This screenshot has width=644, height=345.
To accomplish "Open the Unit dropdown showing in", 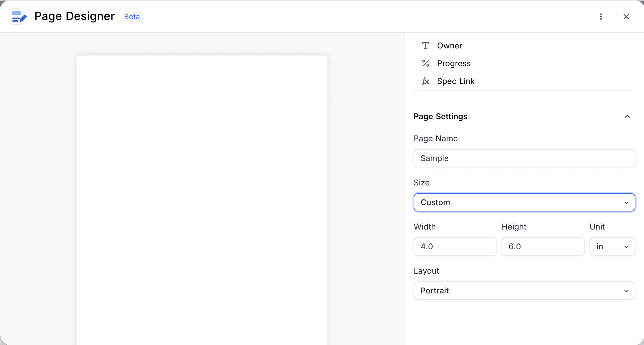I will click(x=612, y=246).
